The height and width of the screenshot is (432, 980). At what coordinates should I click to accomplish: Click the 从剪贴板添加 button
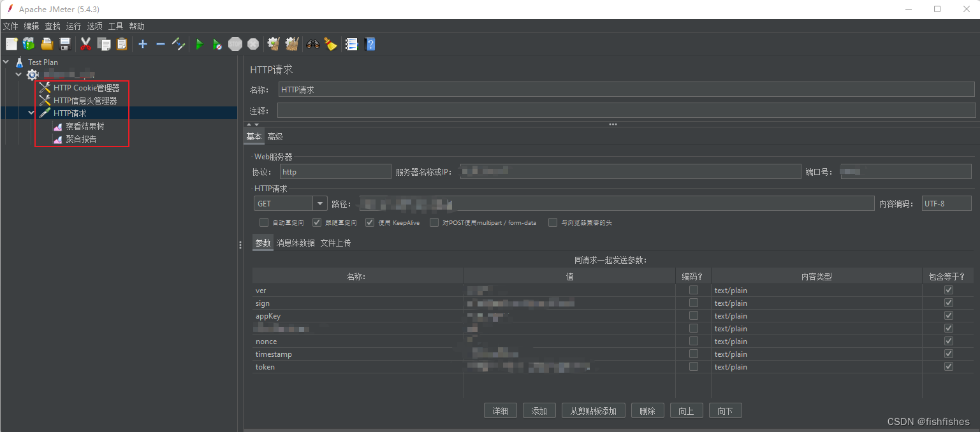pos(594,411)
